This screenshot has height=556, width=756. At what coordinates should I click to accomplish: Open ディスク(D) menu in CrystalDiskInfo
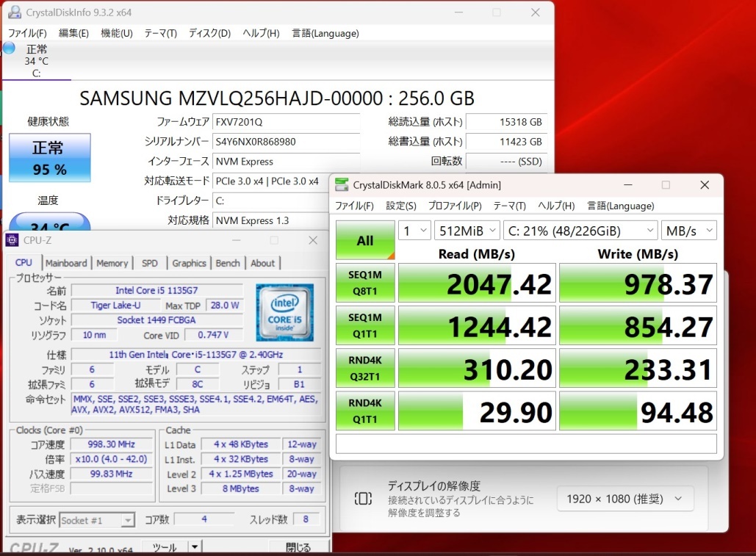click(x=209, y=33)
